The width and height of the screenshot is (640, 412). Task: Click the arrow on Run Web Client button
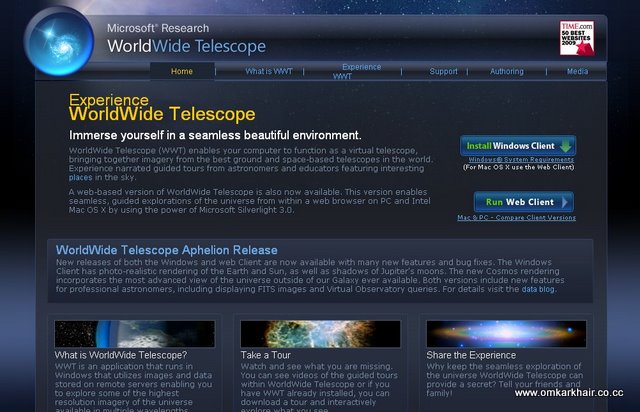point(565,202)
